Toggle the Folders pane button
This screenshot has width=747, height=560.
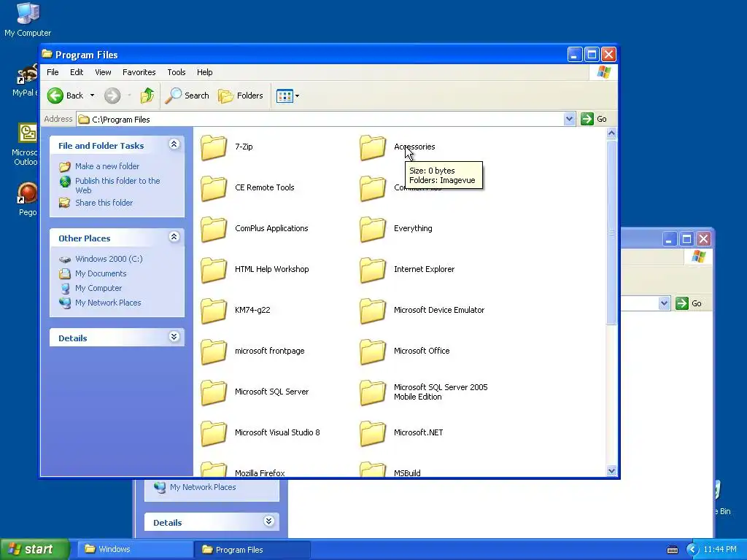click(x=241, y=96)
